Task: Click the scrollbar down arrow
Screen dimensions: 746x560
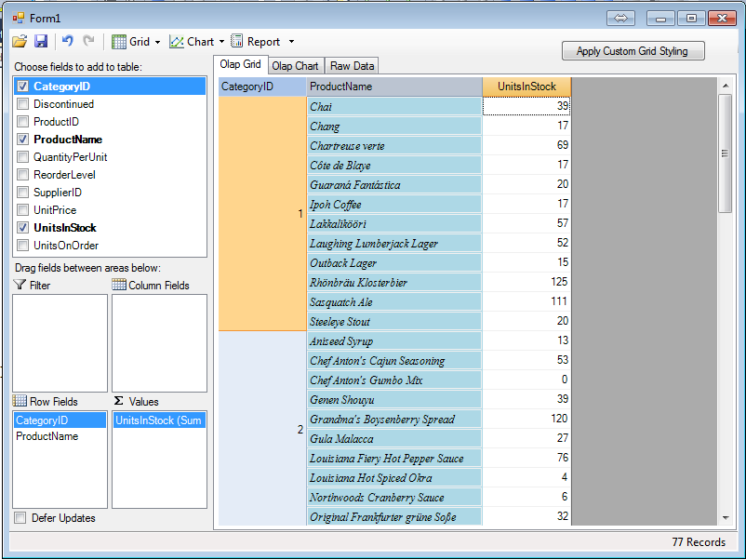Action: [x=725, y=517]
